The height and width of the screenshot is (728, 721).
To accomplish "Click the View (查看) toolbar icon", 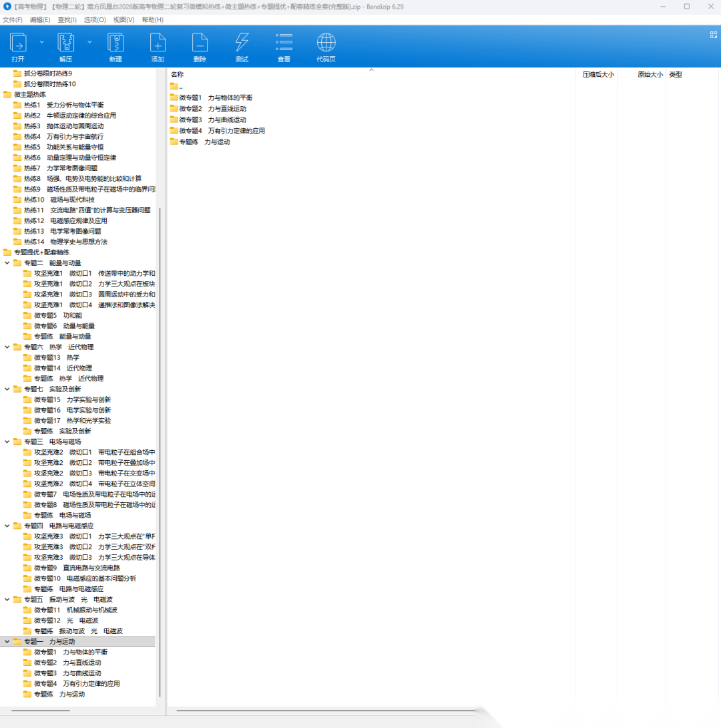I will point(284,43).
